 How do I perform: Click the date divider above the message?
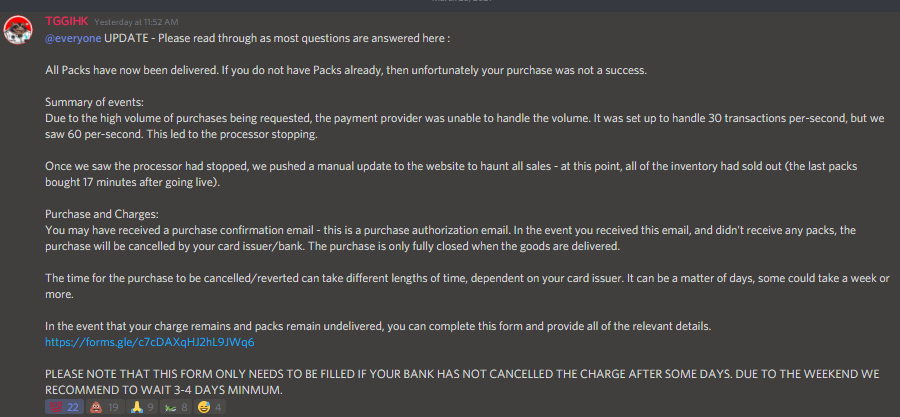(x=450, y=2)
